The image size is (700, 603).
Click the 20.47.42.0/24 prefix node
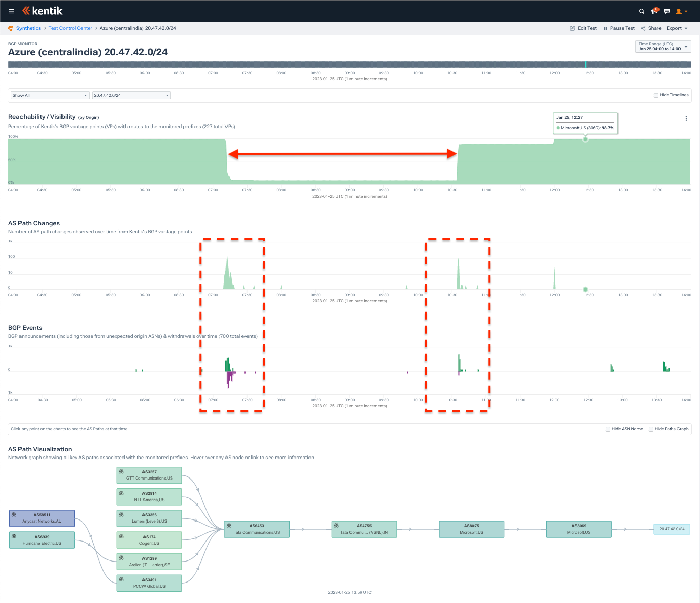click(x=672, y=529)
